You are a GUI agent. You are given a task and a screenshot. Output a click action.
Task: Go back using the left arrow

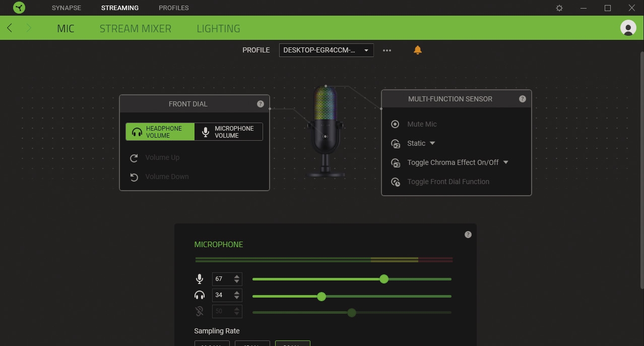[x=10, y=28]
